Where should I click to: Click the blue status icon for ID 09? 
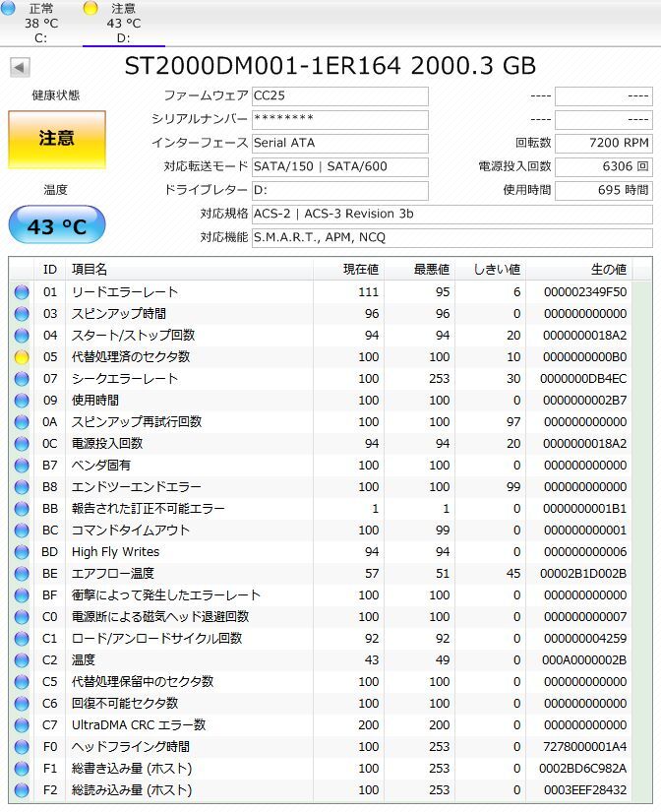click(x=22, y=401)
